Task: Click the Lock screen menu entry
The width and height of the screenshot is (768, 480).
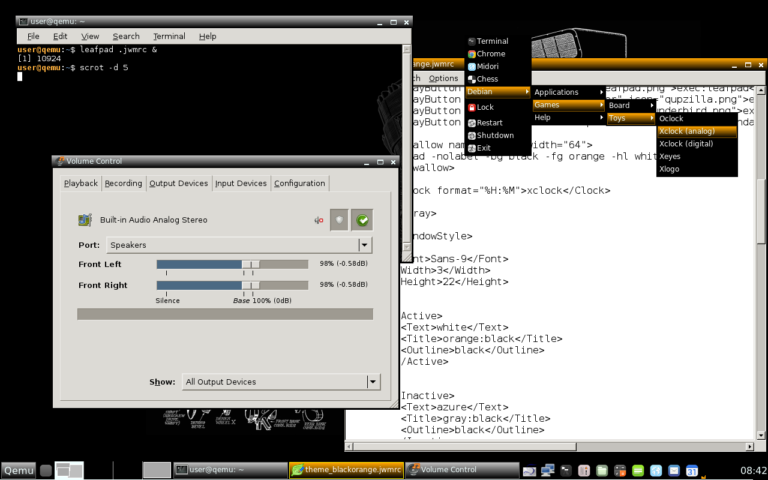Action: point(485,107)
